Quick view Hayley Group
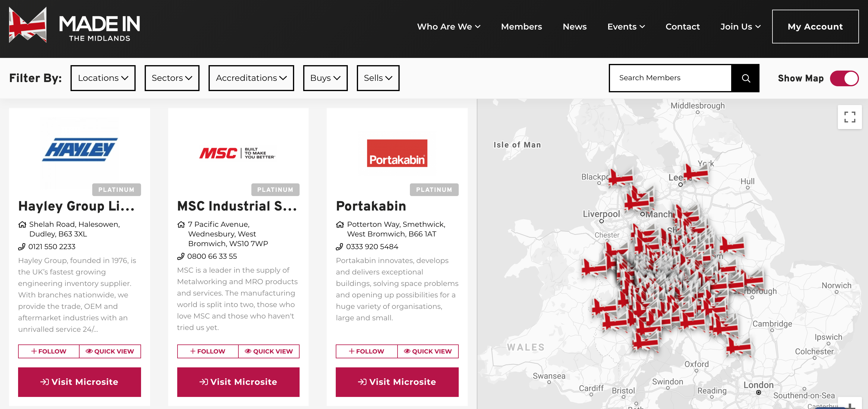868x409 pixels. tap(110, 351)
